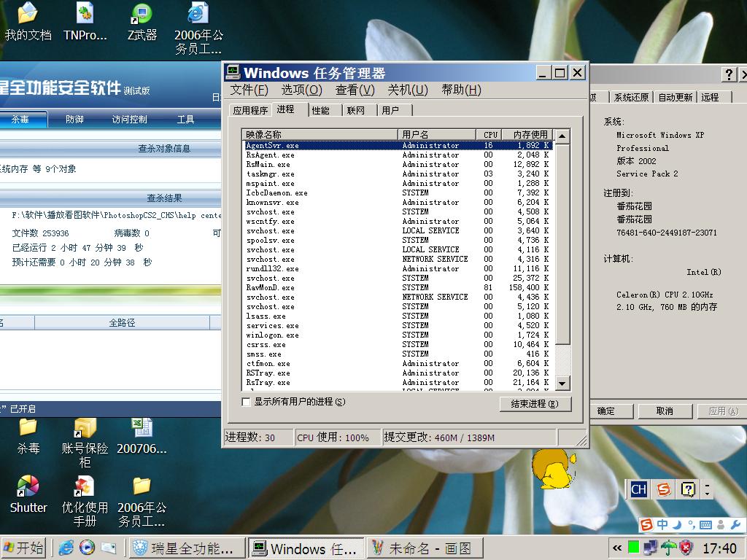Open Internet Explorer from the quick launch
The image size is (747, 560).
66,548
